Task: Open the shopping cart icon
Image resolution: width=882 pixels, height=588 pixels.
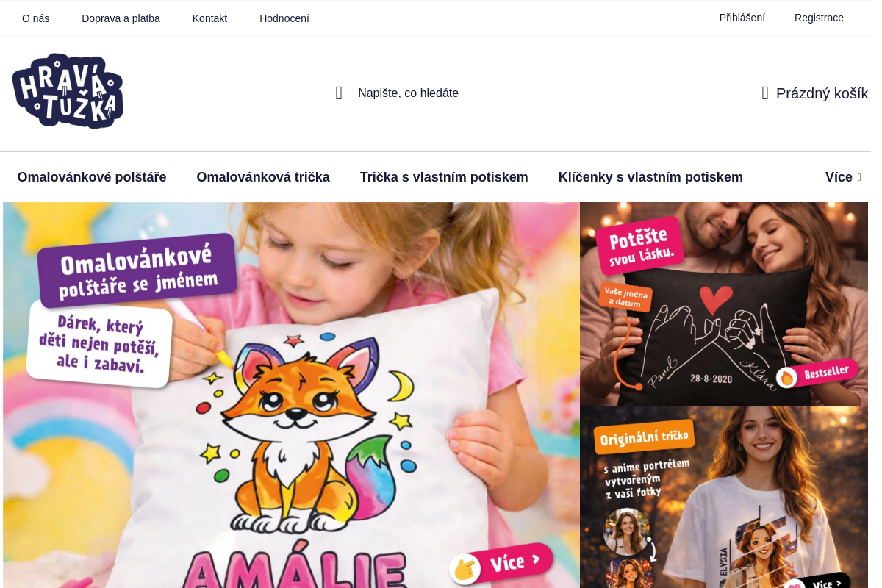Action: (765, 93)
